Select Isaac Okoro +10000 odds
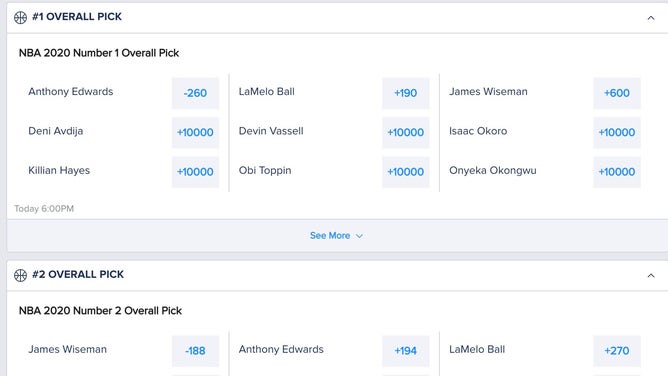Screen dimensions: 668x376 (x=616, y=132)
